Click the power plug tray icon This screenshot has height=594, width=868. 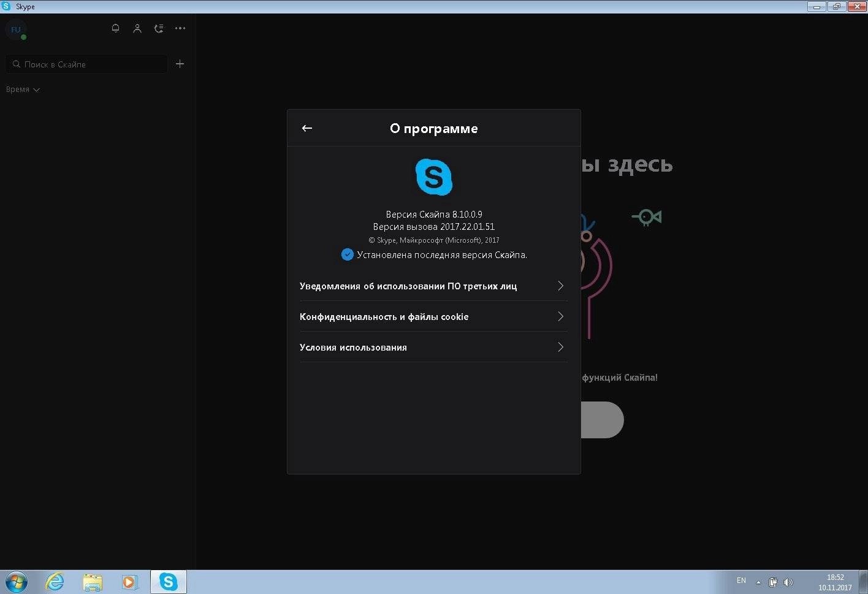[x=773, y=582]
